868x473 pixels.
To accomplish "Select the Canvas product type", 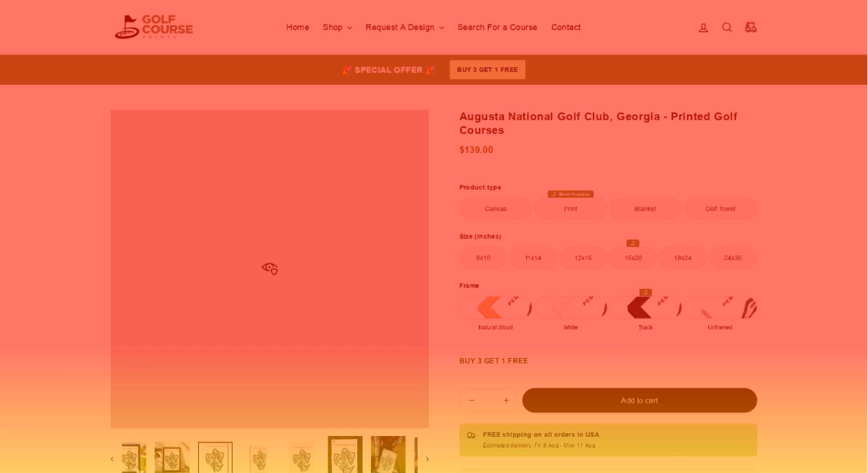I will tap(495, 209).
